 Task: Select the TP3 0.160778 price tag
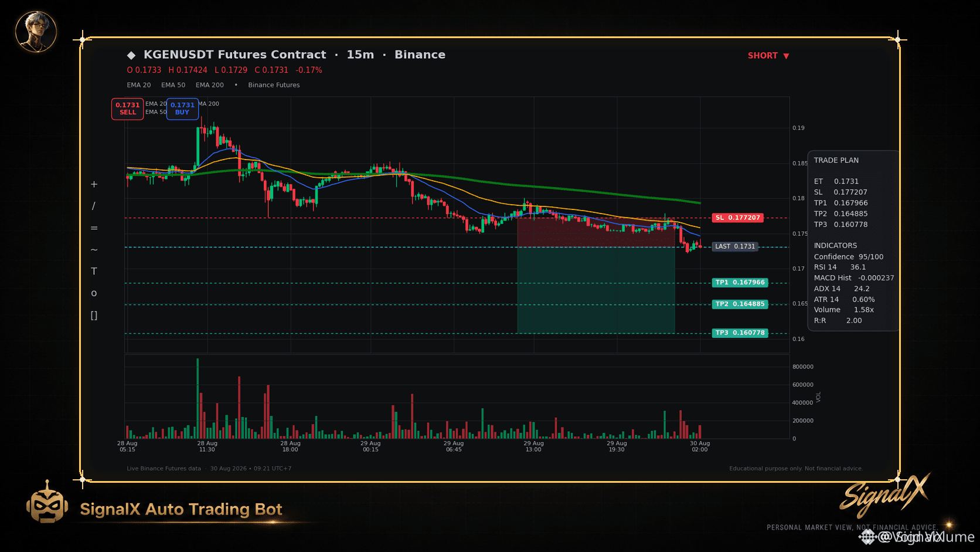coord(740,333)
